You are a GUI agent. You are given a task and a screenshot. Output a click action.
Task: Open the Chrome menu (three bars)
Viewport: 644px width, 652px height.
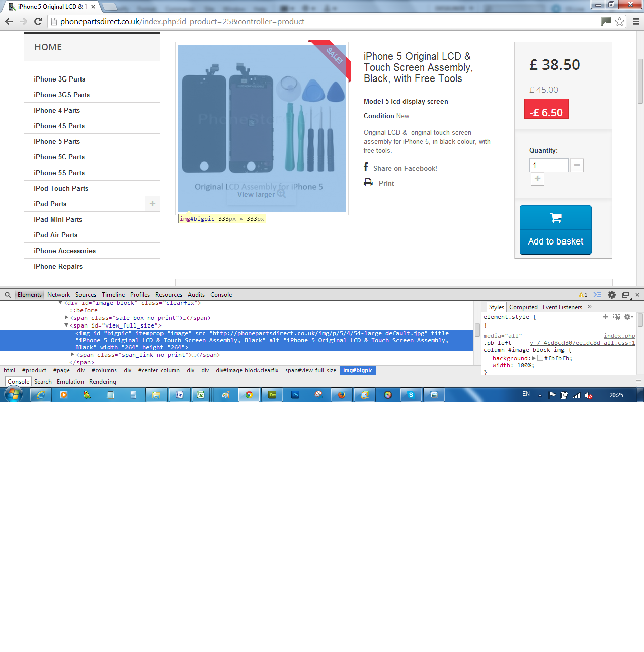[x=636, y=21]
